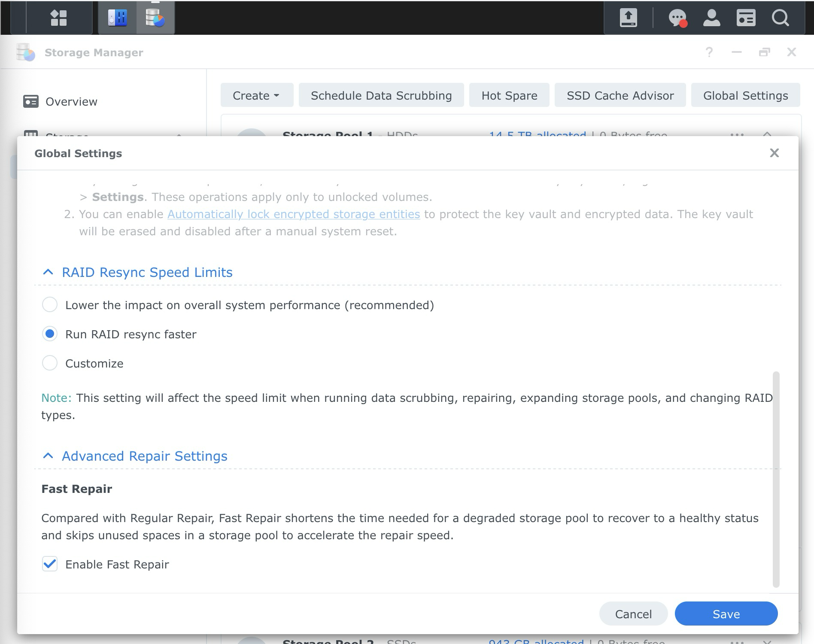Screen dimensions: 814x644
Task: Open Control Panel from the taskbar
Action: [x=117, y=18]
